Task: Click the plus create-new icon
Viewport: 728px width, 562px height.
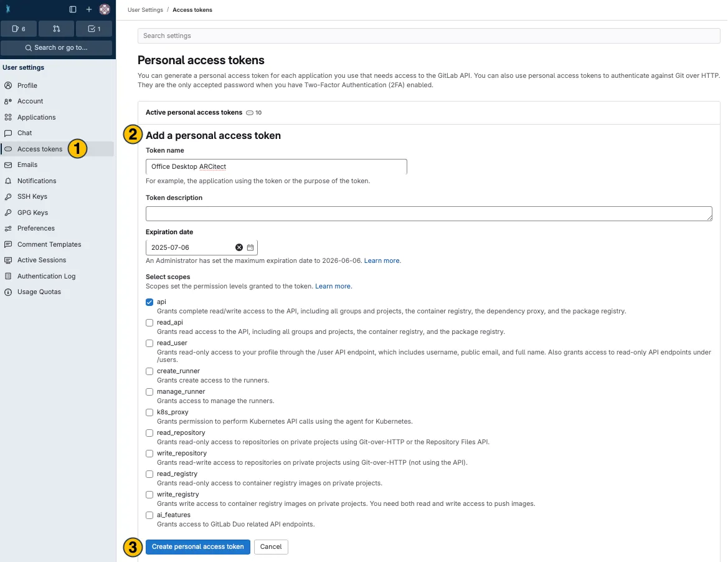Action: tap(89, 9)
